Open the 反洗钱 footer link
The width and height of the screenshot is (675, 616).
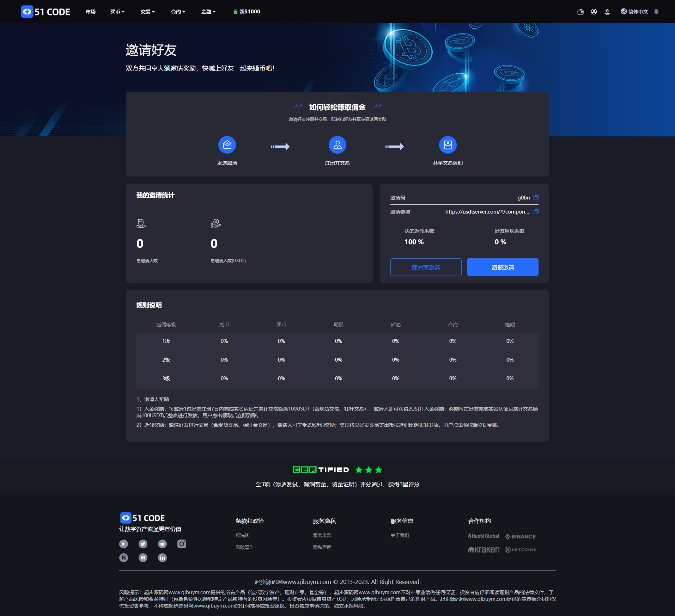(243, 535)
